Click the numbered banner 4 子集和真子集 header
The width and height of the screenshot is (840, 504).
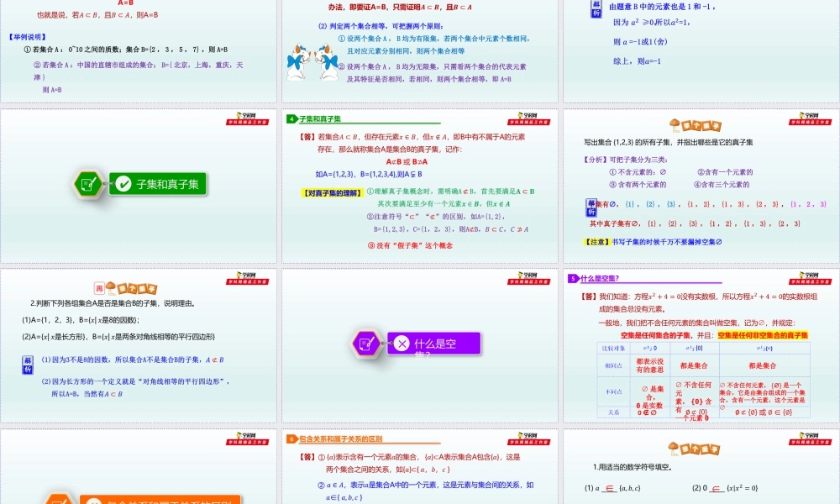pos(312,120)
